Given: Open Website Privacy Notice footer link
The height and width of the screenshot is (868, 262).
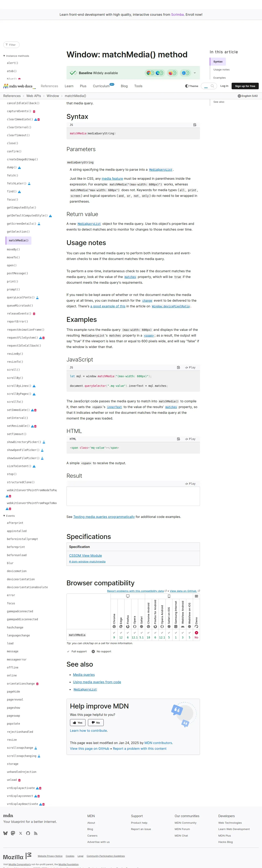Looking at the screenshot, I should pos(50,856).
